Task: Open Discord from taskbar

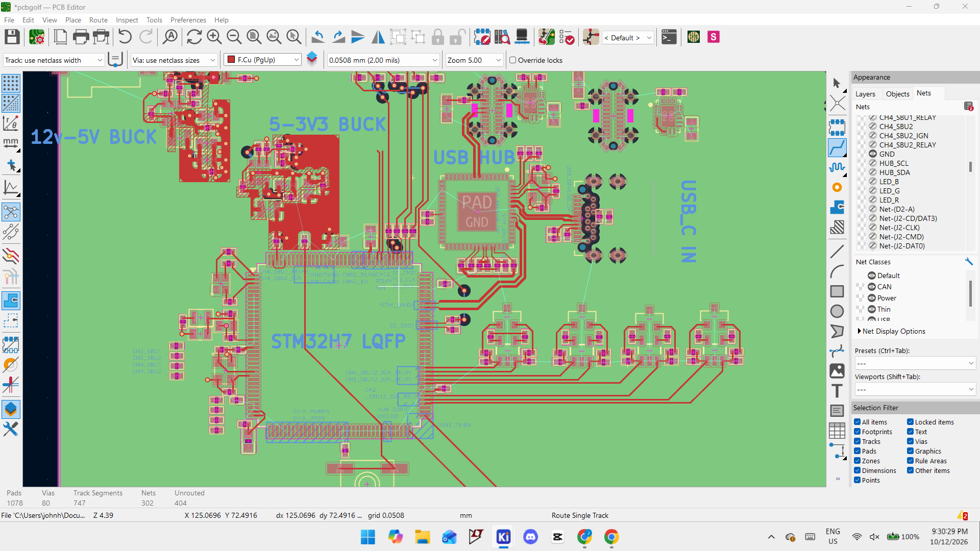Action: click(531, 537)
